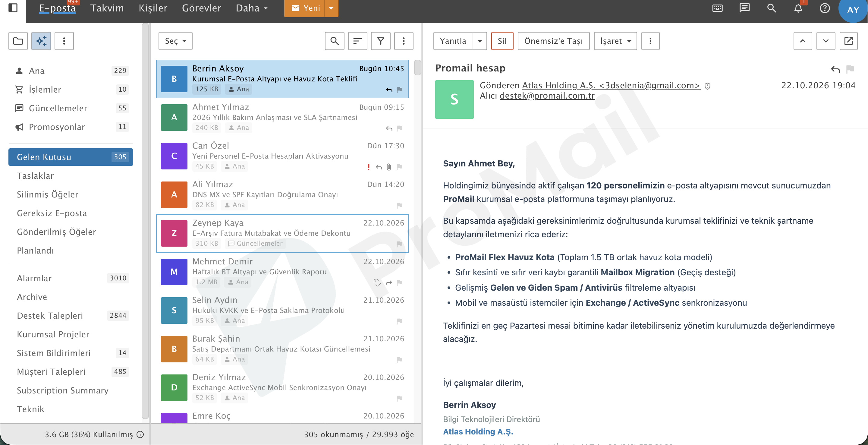
Task: Click the message list scrollbar
Action: click(417, 68)
